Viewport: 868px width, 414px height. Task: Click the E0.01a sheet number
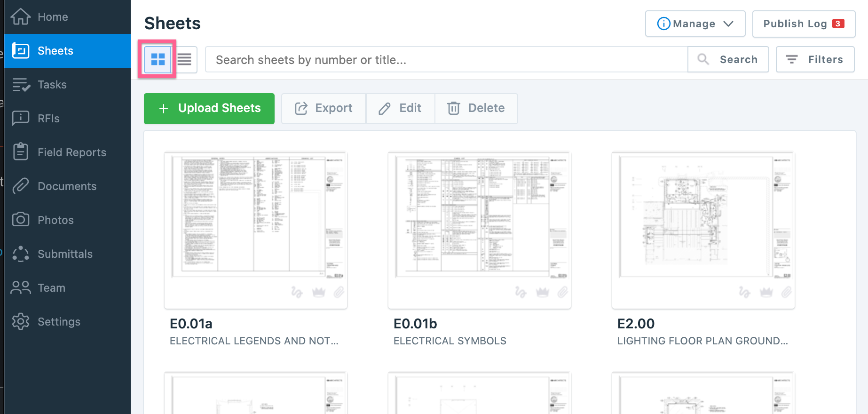(x=191, y=324)
